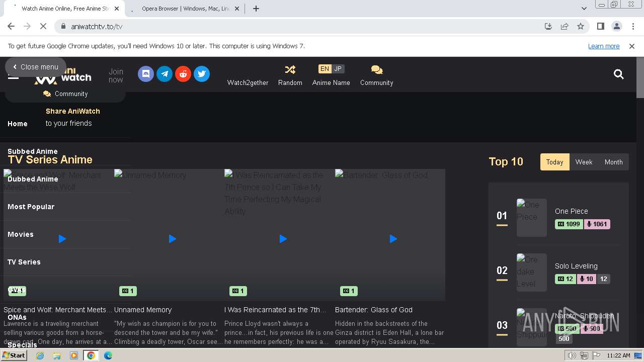
Task: Bookmark this tab star icon
Action: [x=581, y=26]
